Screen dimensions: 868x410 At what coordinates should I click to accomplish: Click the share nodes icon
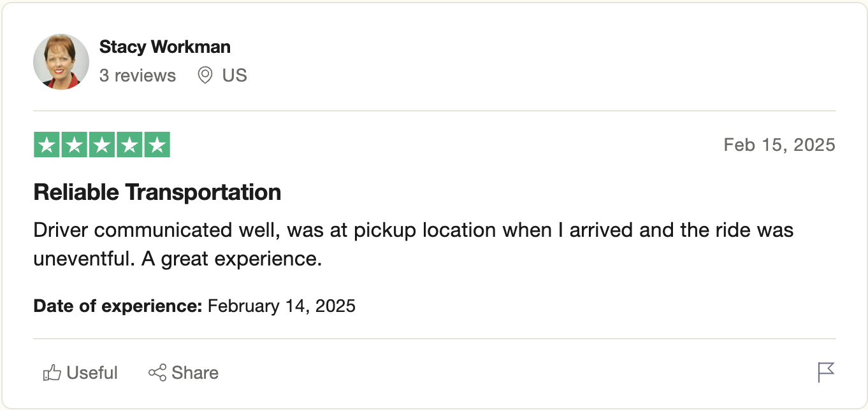point(157,373)
